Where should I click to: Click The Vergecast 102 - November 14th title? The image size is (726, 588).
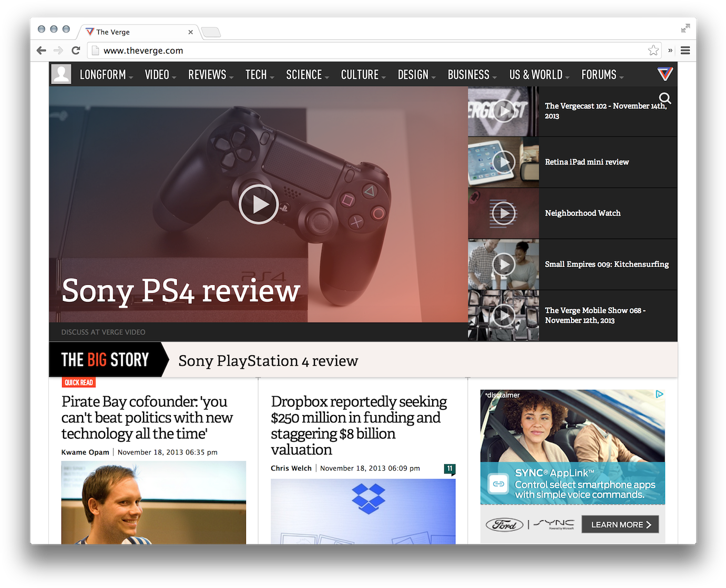coord(606,111)
